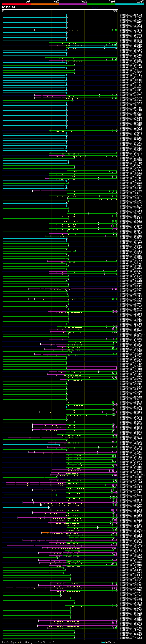Select hit label UniRef100_Q0JCT9

[x=131, y=63]
